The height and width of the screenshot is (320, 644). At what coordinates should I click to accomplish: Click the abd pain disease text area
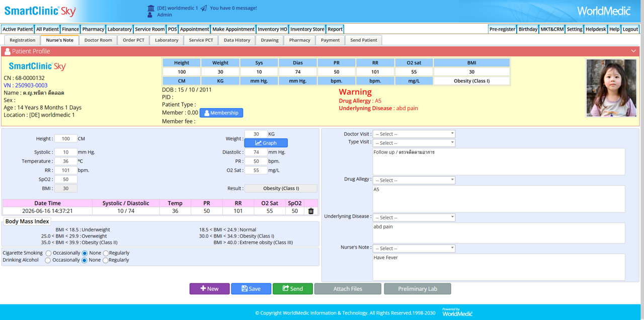pos(499,233)
